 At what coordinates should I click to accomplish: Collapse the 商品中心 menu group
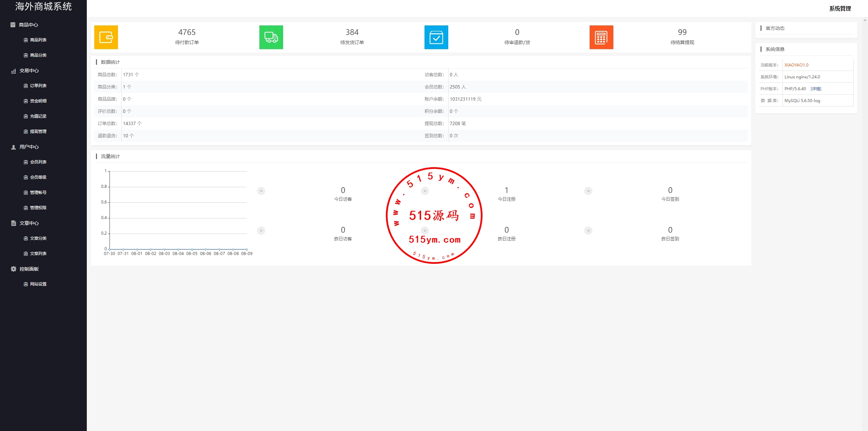pos(28,25)
